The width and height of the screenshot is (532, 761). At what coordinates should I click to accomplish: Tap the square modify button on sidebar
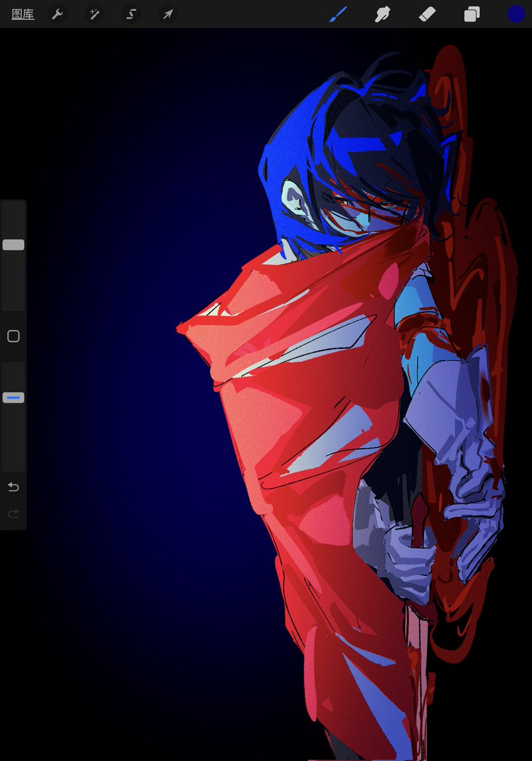click(13, 336)
